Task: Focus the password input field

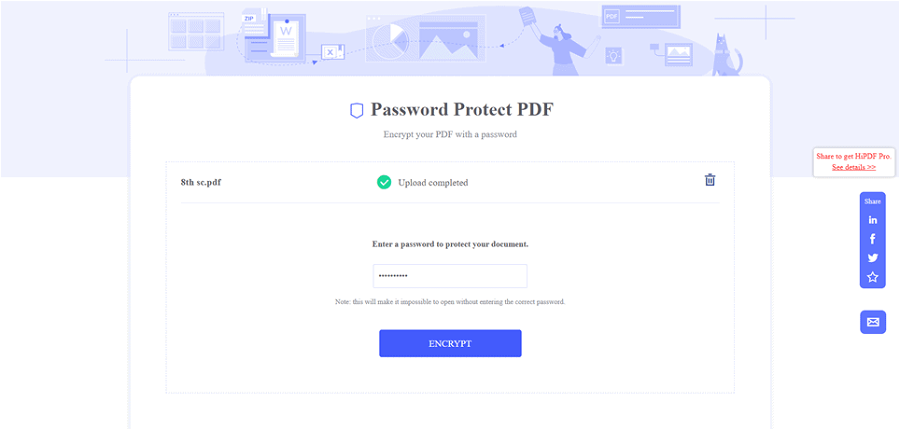Action: pos(450,276)
